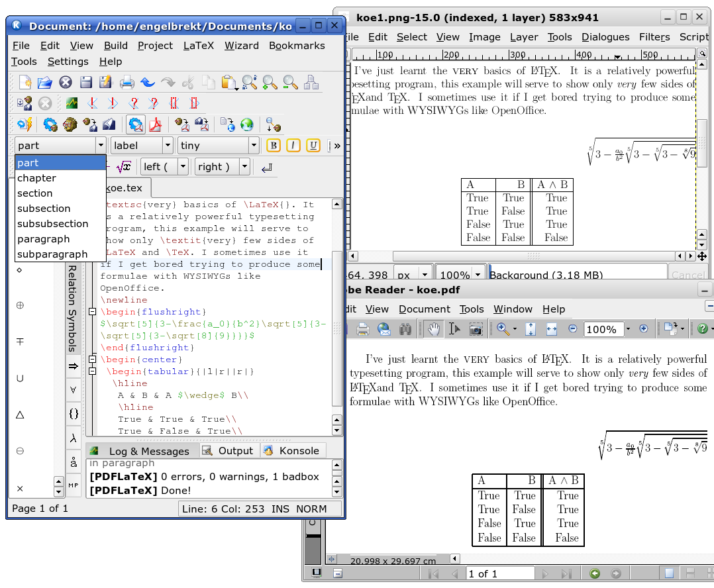The height and width of the screenshot is (588, 714).
Task: Open the LaTeX menu in Kile
Action: click(199, 46)
